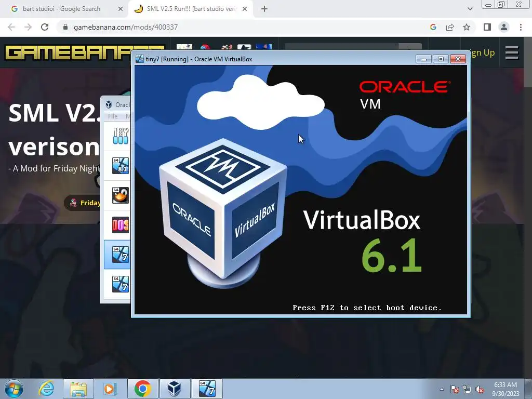This screenshot has height=399, width=532.
Task: Click the tiny7 VM window title bar icon
Action: [x=139, y=59]
